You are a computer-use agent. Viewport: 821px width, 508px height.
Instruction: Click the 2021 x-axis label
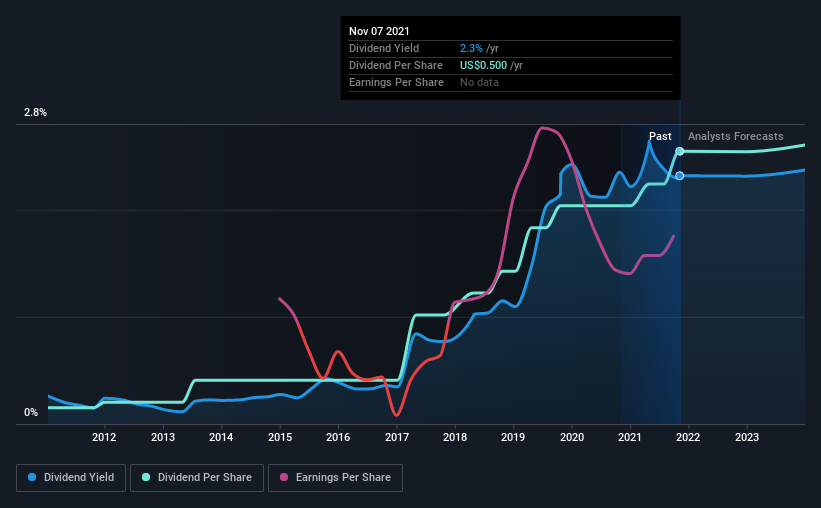[630, 437]
